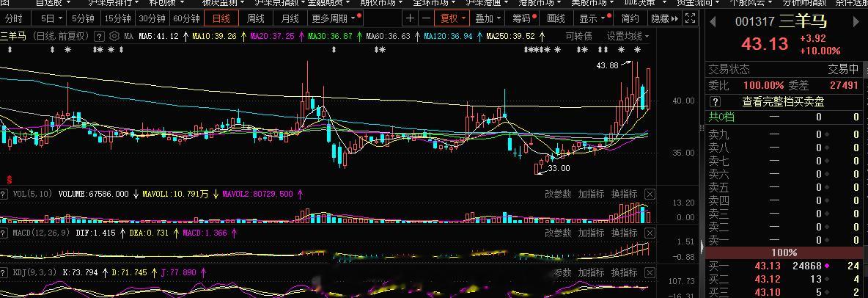The width and height of the screenshot is (868, 298).
Task: Open the 设置均线 dropdown
Action: 628,37
